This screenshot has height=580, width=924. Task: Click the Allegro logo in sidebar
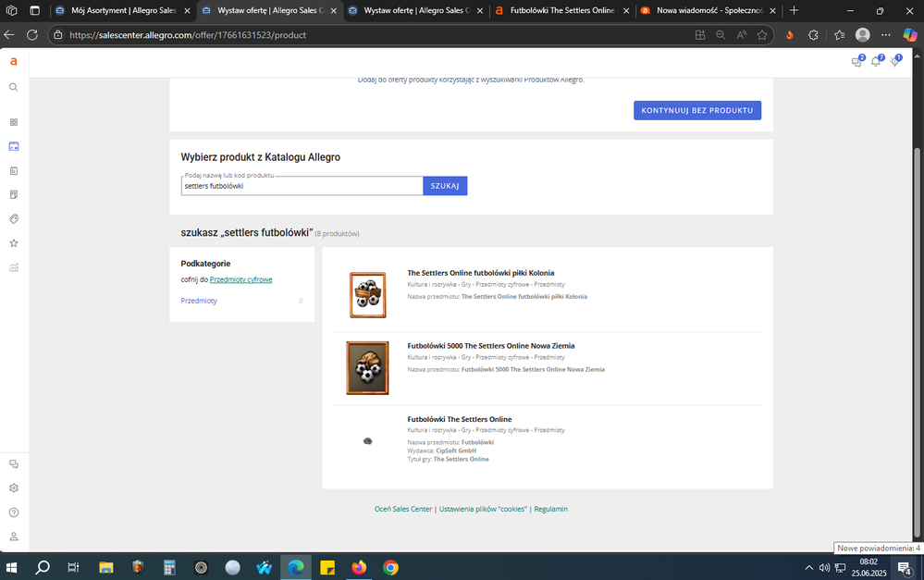(x=14, y=61)
